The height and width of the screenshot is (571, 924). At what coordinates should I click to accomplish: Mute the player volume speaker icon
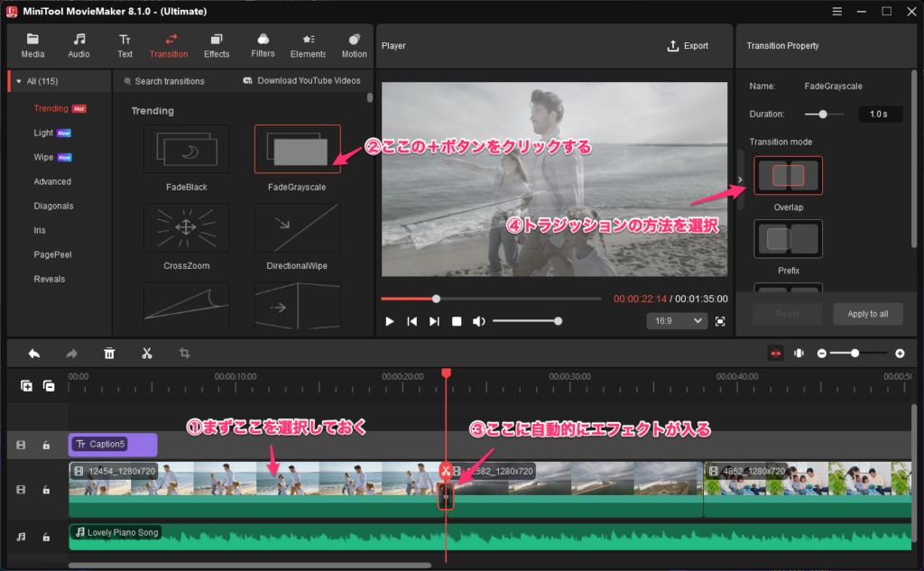(479, 321)
